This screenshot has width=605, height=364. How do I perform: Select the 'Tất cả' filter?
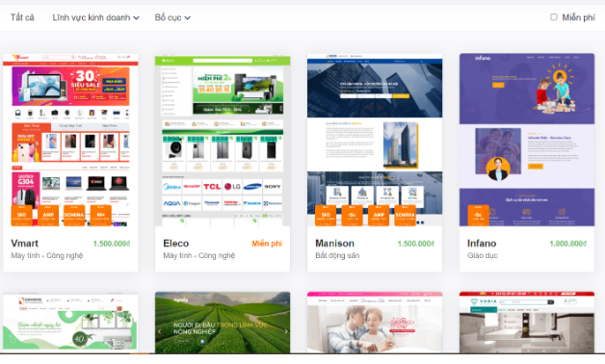click(x=22, y=17)
